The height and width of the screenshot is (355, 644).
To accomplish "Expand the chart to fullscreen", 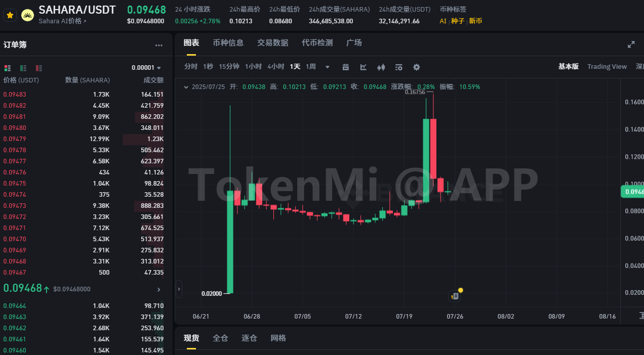I will 631,45.
